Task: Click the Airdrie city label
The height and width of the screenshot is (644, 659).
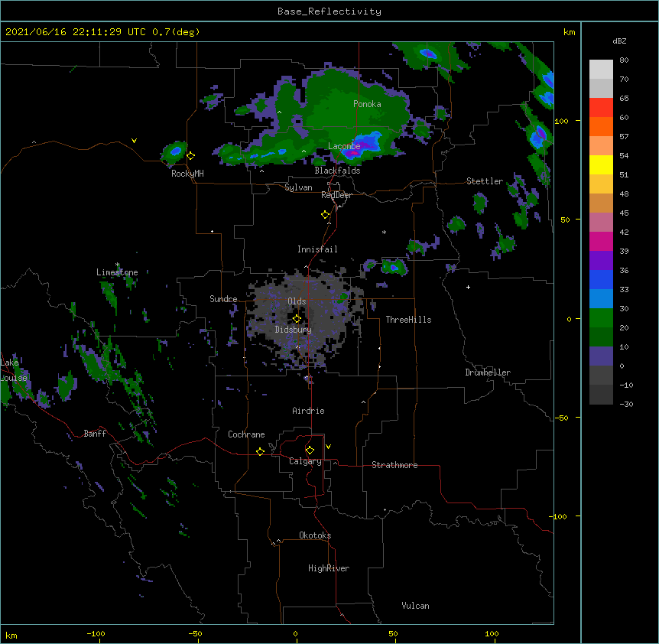Action: click(x=309, y=411)
